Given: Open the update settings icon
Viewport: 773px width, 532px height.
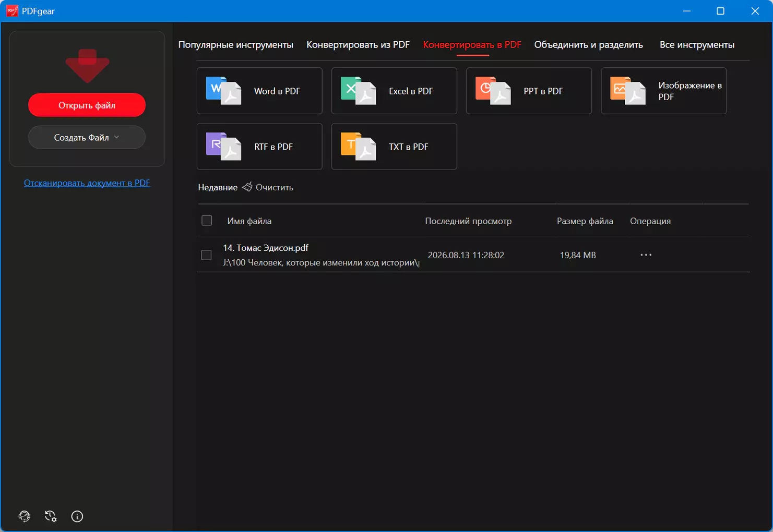Looking at the screenshot, I should click(x=51, y=516).
